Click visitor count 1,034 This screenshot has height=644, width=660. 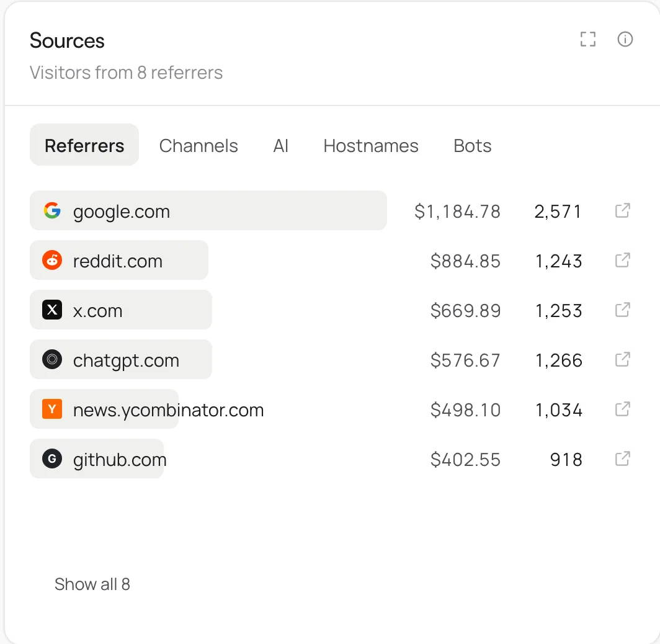click(558, 410)
